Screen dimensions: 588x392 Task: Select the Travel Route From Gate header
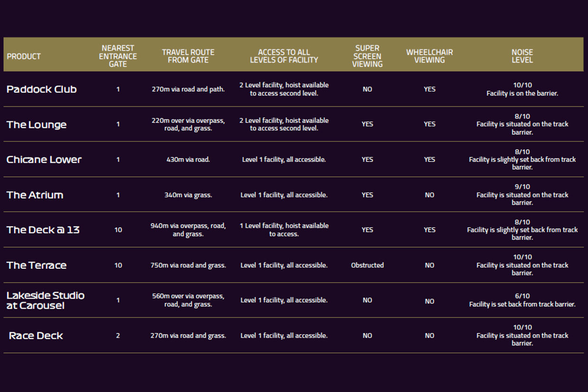(x=188, y=56)
